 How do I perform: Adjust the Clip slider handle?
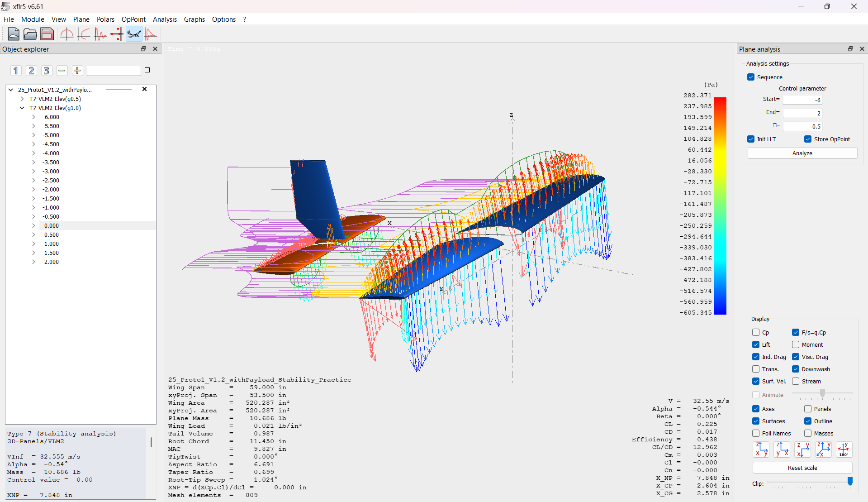click(850, 481)
